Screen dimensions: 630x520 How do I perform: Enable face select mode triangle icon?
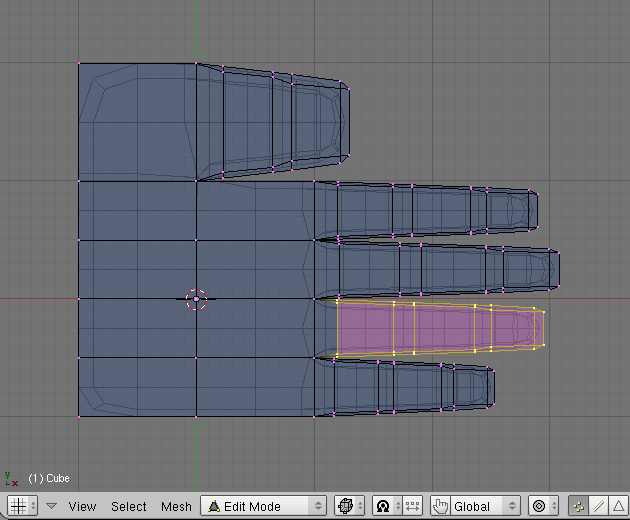(619, 506)
